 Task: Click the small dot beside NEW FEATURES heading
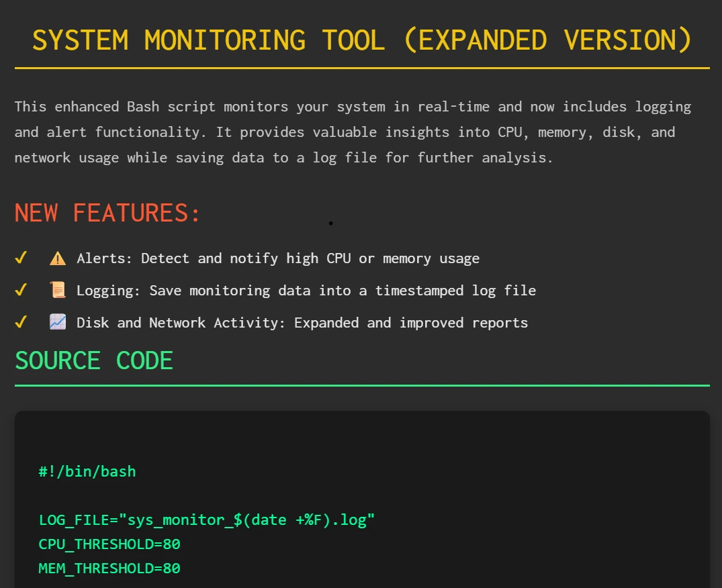click(x=330, y=222)
